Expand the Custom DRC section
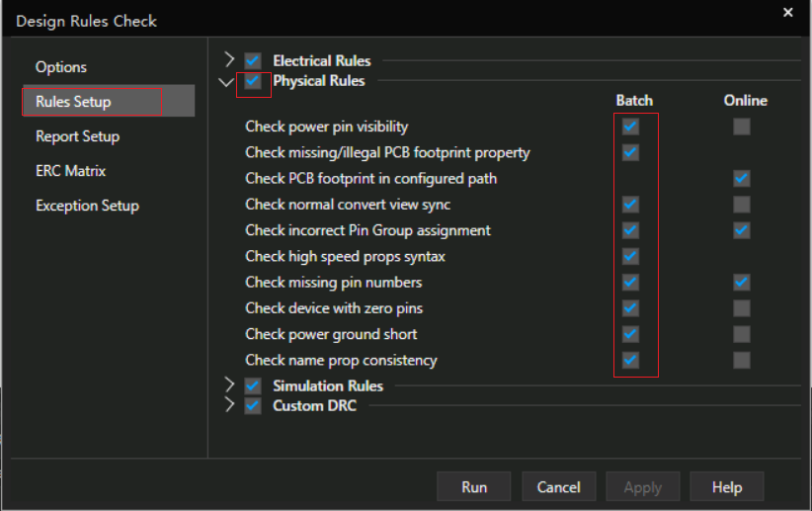Image resolution: width=812 pixels, height=511 pixels. click(229, 405)
